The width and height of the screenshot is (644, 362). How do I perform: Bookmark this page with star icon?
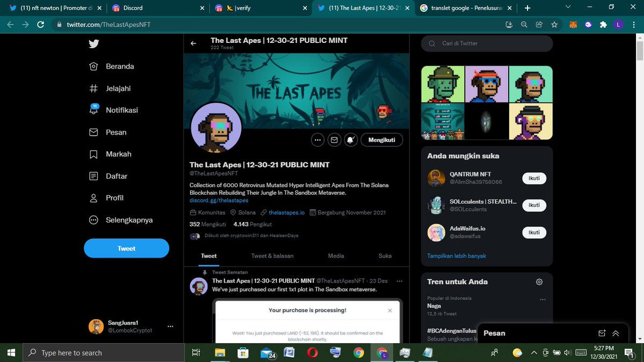click(554, 25)
